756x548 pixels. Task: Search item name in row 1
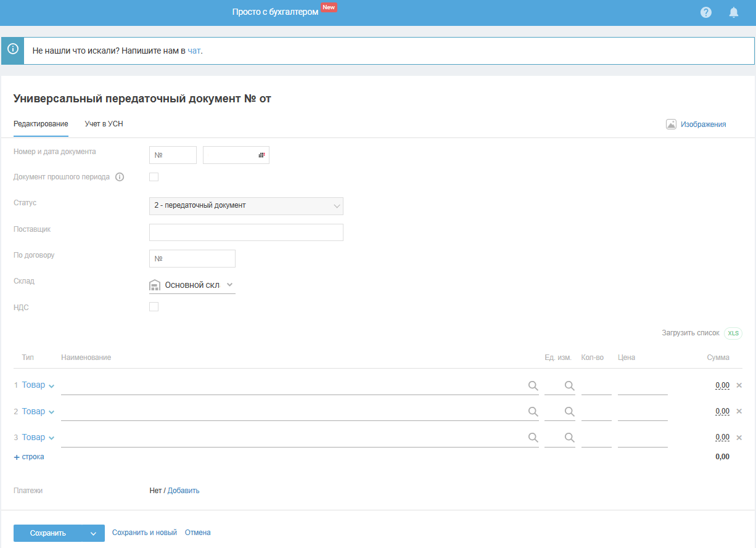tap(533, 385)
